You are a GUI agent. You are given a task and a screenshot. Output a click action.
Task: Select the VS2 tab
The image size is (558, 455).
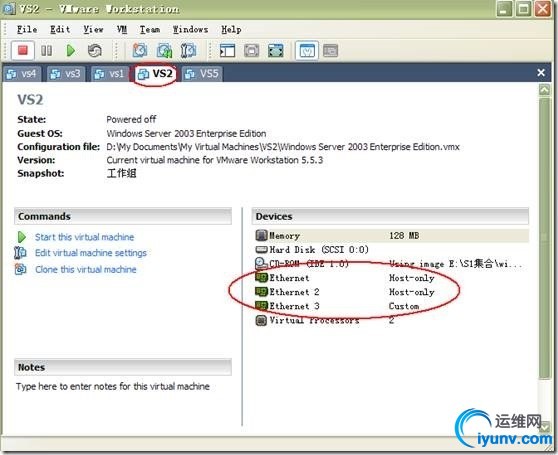(156, 74)
